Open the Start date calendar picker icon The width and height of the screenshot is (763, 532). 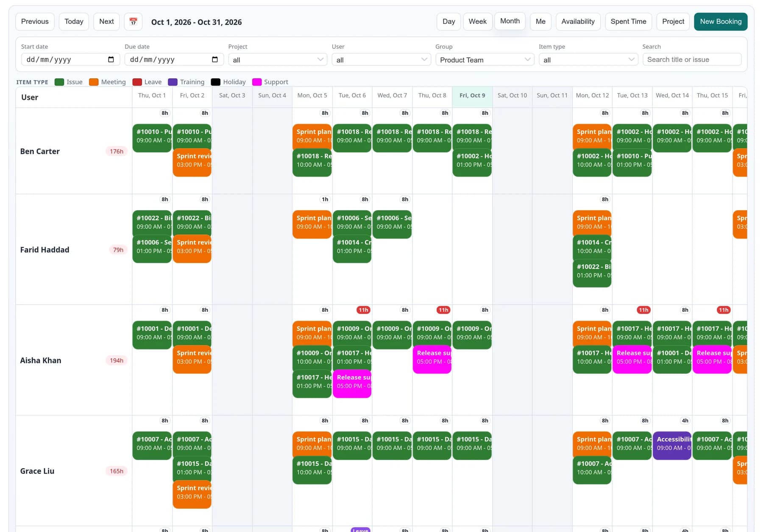111,60
